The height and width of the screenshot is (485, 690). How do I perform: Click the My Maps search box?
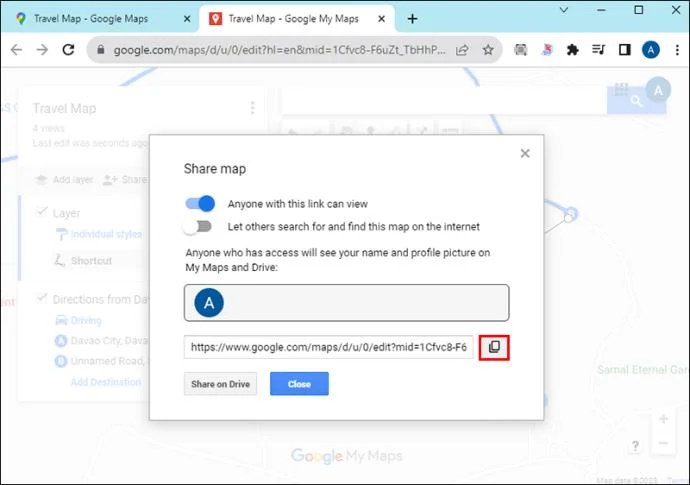(444, 101)
